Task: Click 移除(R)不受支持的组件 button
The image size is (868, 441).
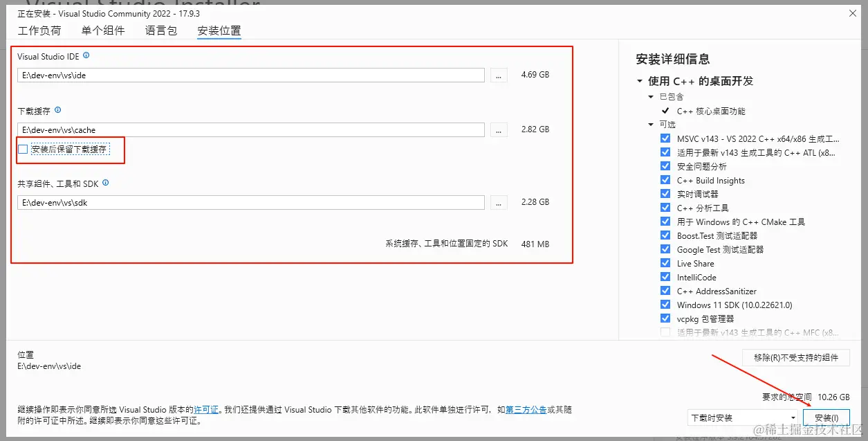Action: [x=796, y=357]
